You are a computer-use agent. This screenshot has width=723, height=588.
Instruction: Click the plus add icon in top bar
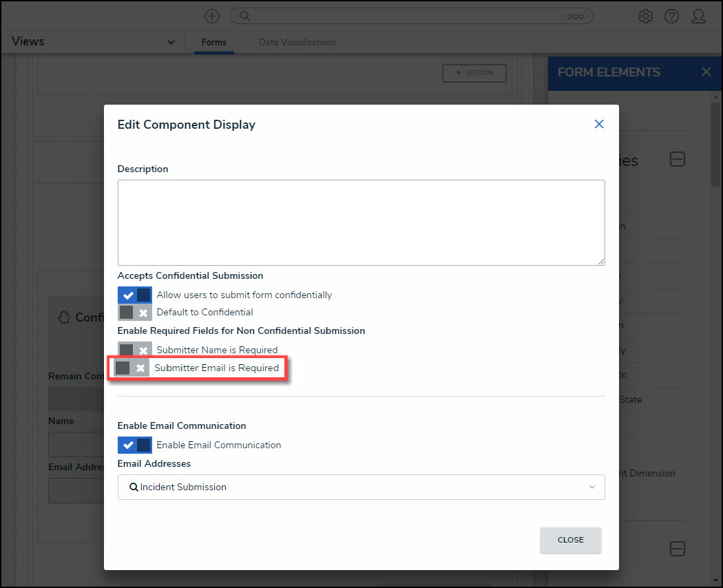pos(212,16)
